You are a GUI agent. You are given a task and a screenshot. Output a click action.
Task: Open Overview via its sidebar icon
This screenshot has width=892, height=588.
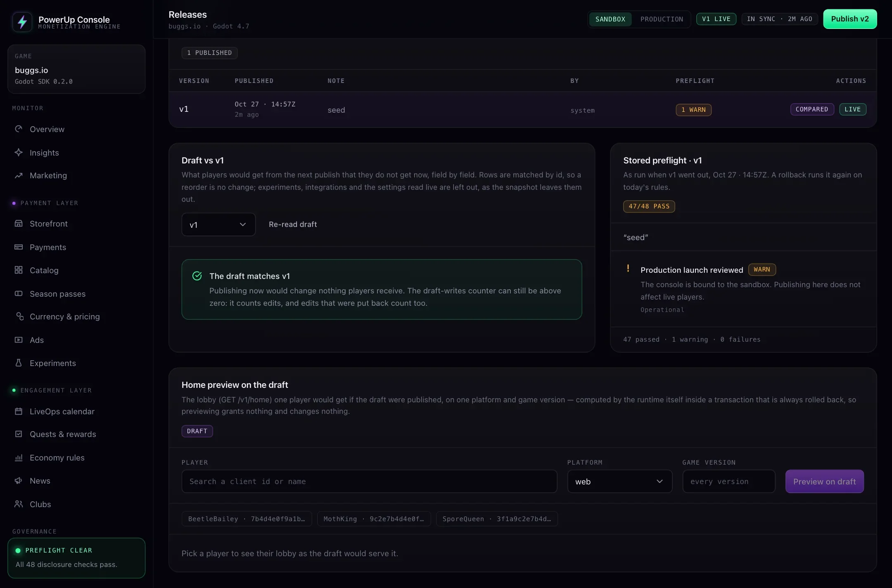point(19,129)
